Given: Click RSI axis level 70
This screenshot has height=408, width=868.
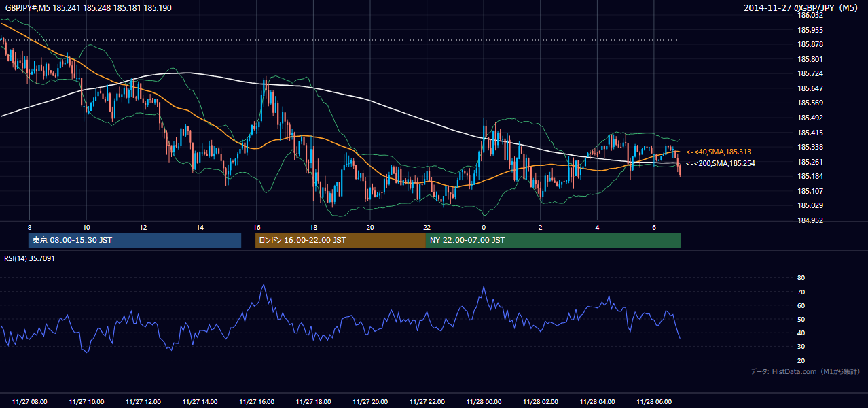Looking at the screenshot, I should [801, 292].
